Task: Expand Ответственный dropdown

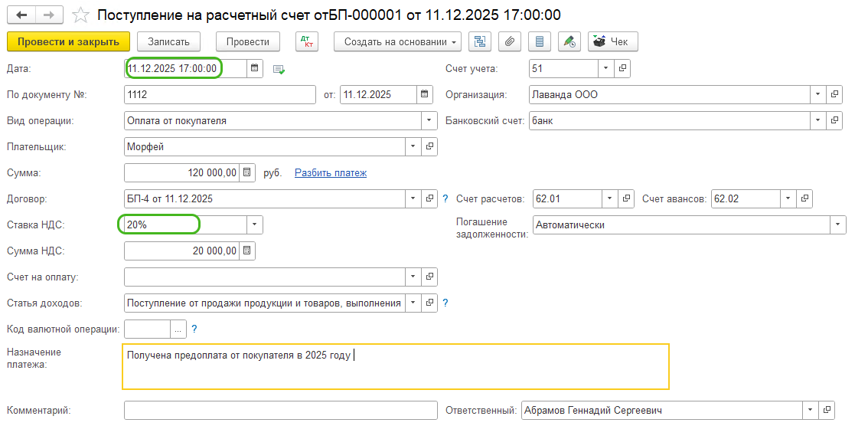Action: click(811, 410)
